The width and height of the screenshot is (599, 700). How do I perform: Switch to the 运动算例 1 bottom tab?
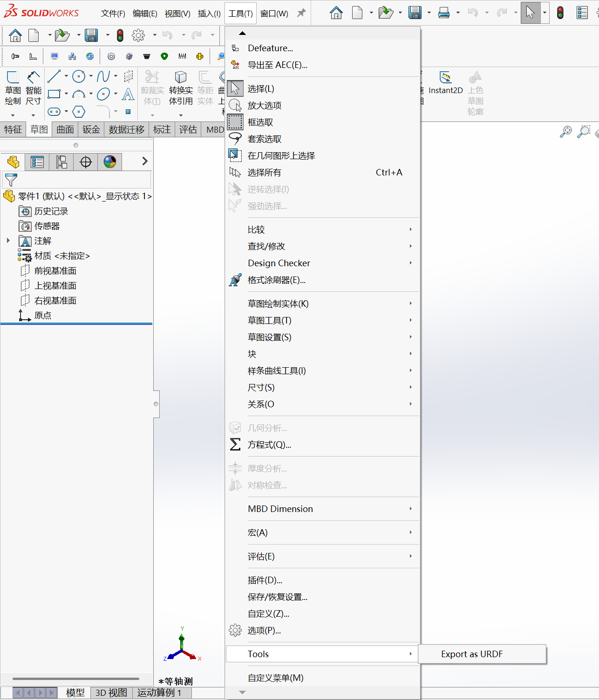point(159,693)
